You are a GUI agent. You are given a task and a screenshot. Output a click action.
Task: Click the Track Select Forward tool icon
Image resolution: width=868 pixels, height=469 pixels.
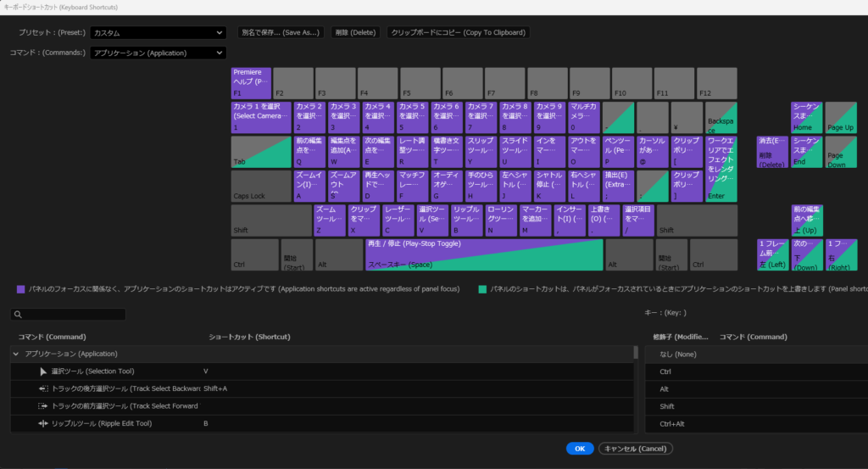43,406
